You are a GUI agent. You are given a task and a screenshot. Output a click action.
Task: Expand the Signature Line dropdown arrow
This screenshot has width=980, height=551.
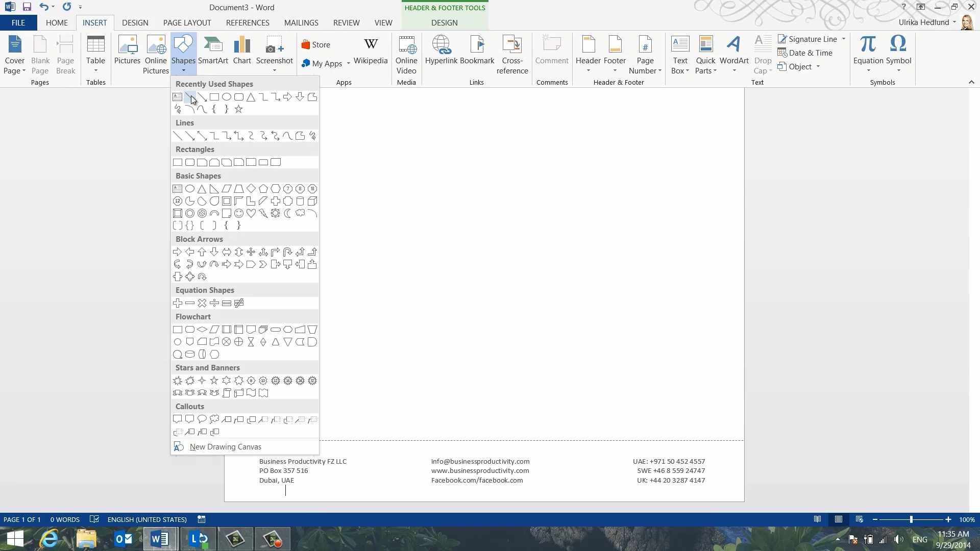(x=844, y=39)
